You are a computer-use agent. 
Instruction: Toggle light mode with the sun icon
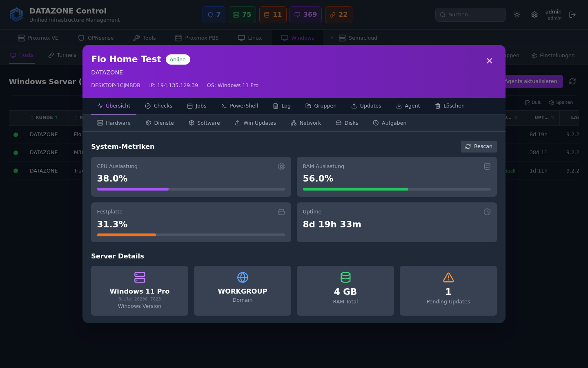click(517, 15)
